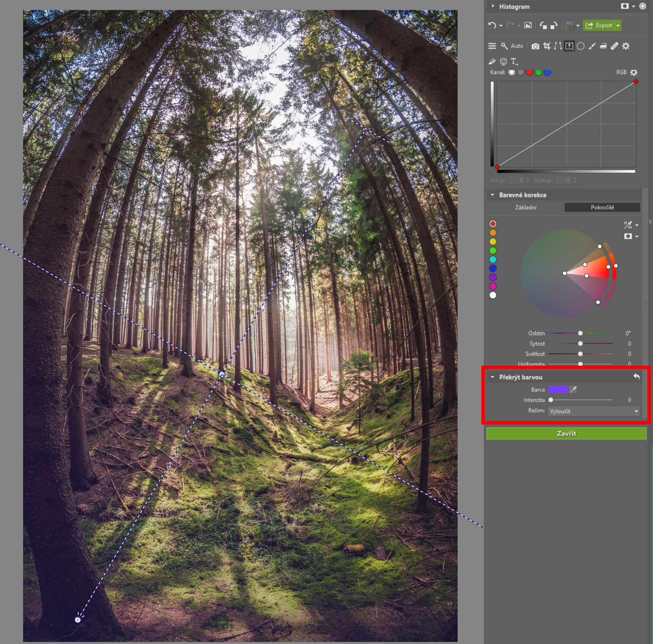Click the save floppy disk icon
The height and width of the screenshot is (644, 653).
pyautogui.click(x=570, y=25)
